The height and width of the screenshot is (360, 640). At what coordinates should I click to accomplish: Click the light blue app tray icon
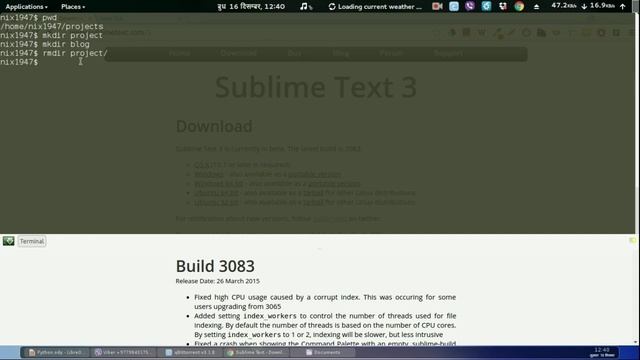coord(453,6)
